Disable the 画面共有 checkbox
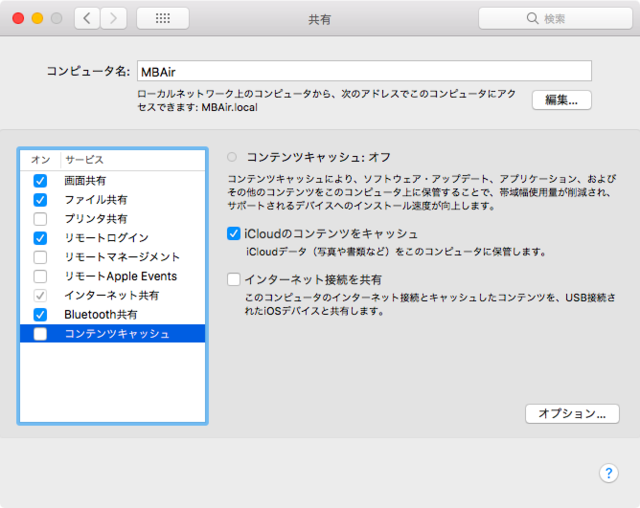 click(x=40, y=180)
